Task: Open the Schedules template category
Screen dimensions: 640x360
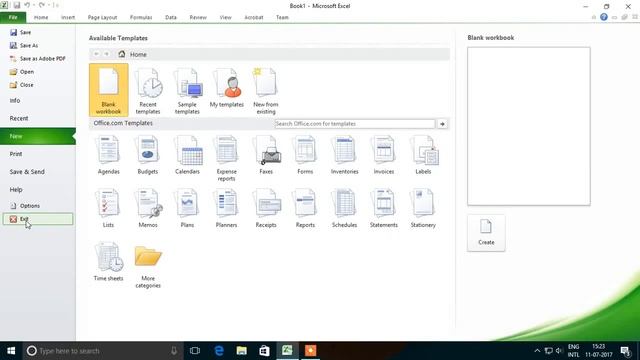Action: coord(344,208)
